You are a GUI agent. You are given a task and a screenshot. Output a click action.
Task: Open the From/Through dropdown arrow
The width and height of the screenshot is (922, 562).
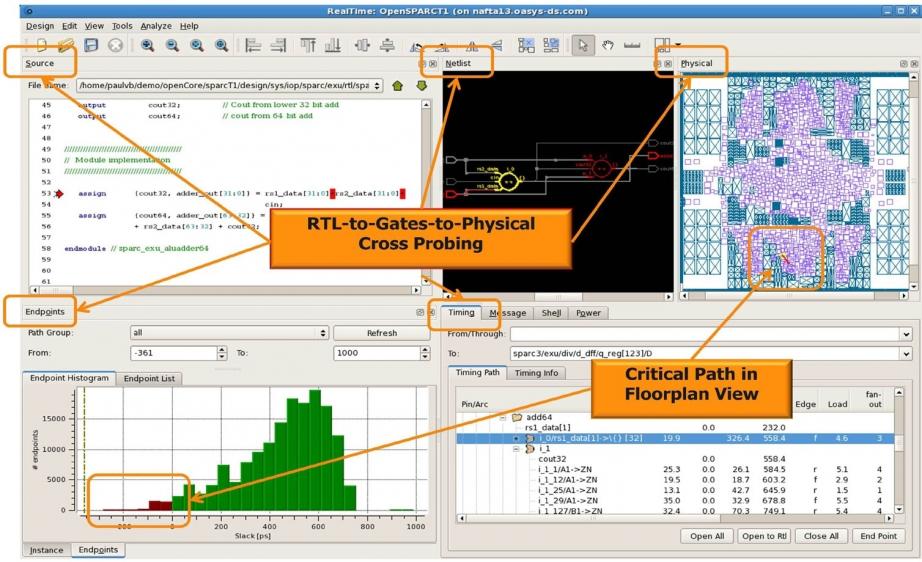click(x=906, y=334)
